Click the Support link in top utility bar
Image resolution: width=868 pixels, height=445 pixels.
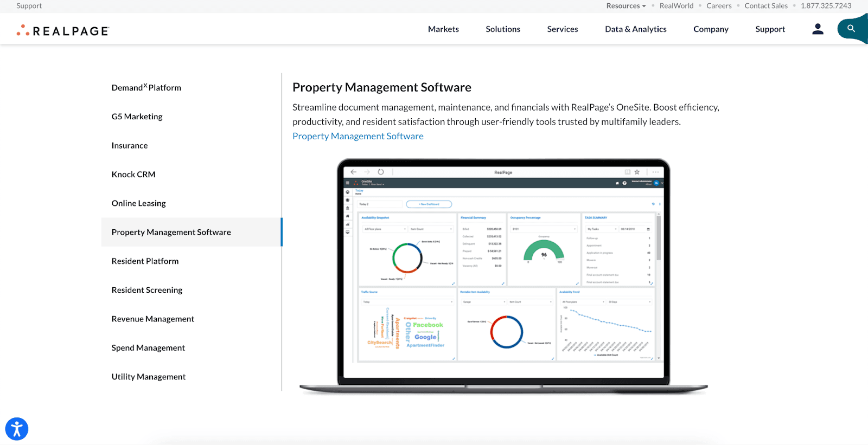(x=29, y=6)
